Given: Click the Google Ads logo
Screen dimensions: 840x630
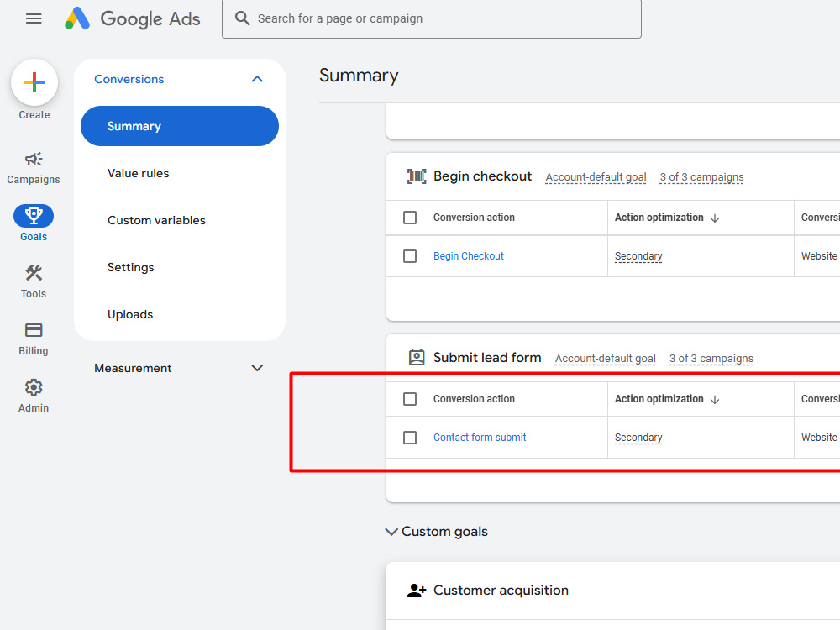Looking at the screenshot, I should coord(133,18).
